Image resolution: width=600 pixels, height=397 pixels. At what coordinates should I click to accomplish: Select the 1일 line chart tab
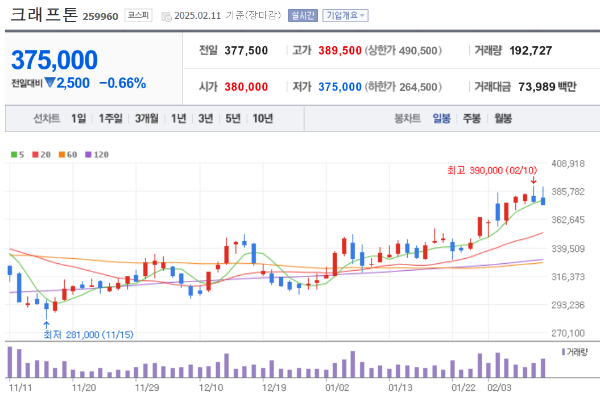point(78,119)
